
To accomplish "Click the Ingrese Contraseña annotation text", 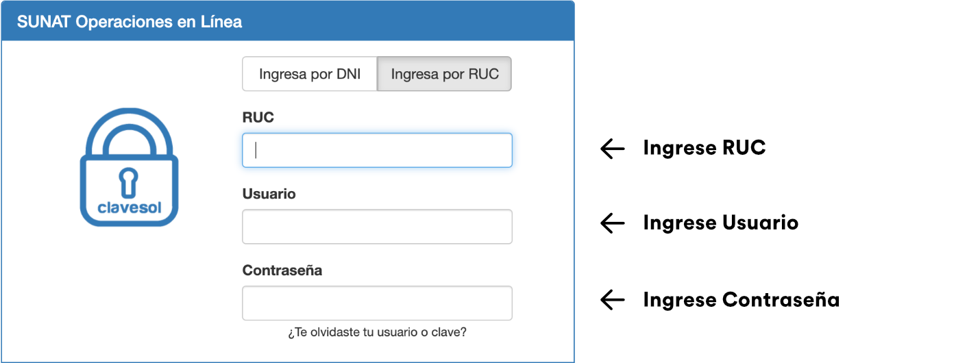I will (741, 300).
